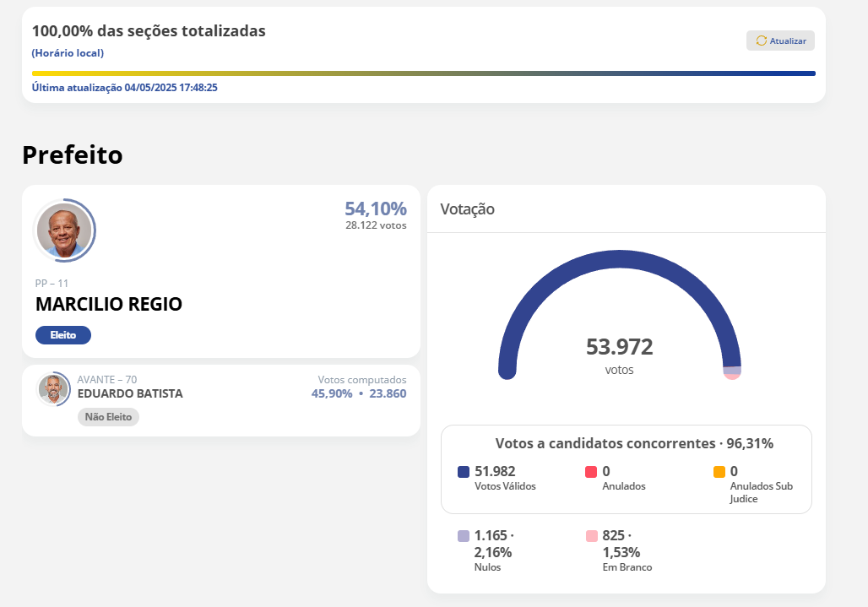Click the MARCILIO REGIO candidate name

tap(109, 304)
